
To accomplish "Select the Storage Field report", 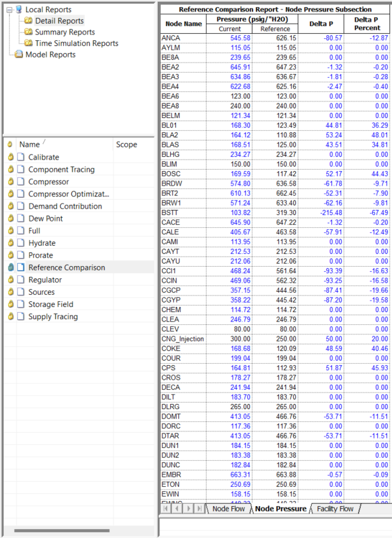I will [x=51, y=304].
